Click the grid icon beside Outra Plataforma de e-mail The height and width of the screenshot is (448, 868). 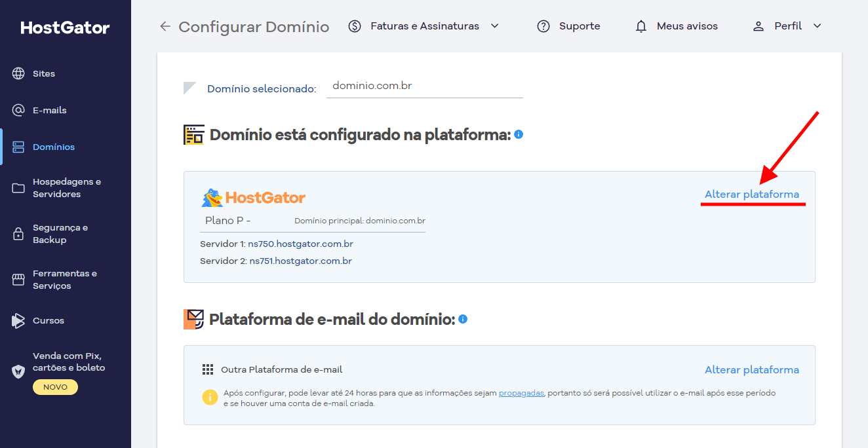pyautogui.click(x=208, y=369)
